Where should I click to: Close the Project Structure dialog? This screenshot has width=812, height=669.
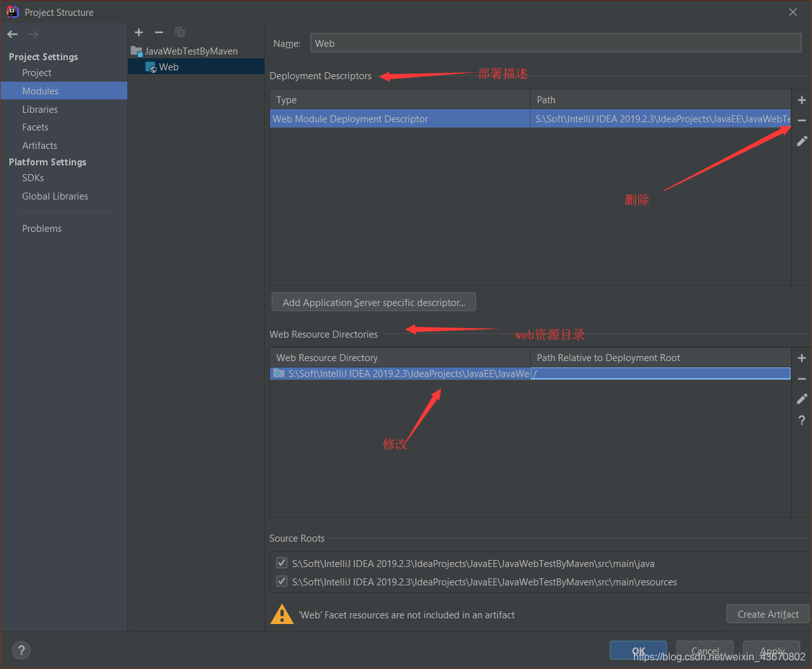click(792, 12)
